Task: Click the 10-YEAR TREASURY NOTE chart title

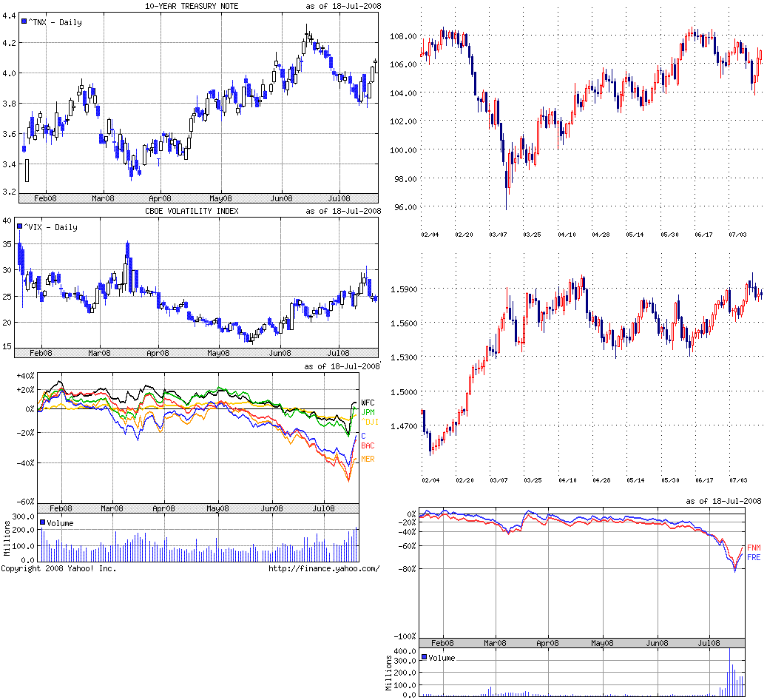Action: pyautogui.click(x=196, y=7)
